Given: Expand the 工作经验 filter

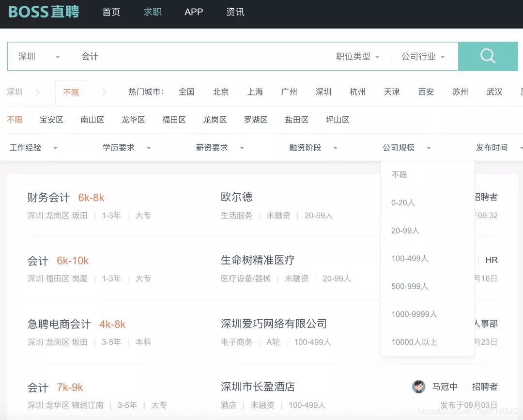Looking at the screenshot, I should click(33, 147).
